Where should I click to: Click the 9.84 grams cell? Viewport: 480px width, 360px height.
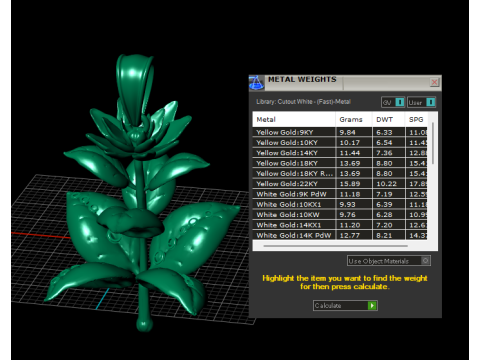[354, 132]
